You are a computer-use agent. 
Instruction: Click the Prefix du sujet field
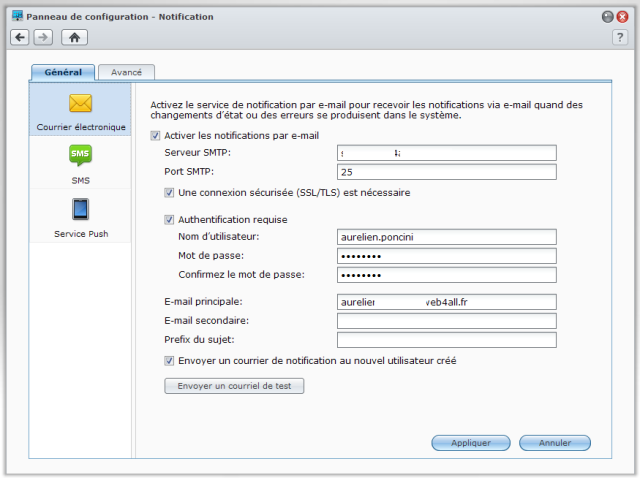(x=446, y=340)
